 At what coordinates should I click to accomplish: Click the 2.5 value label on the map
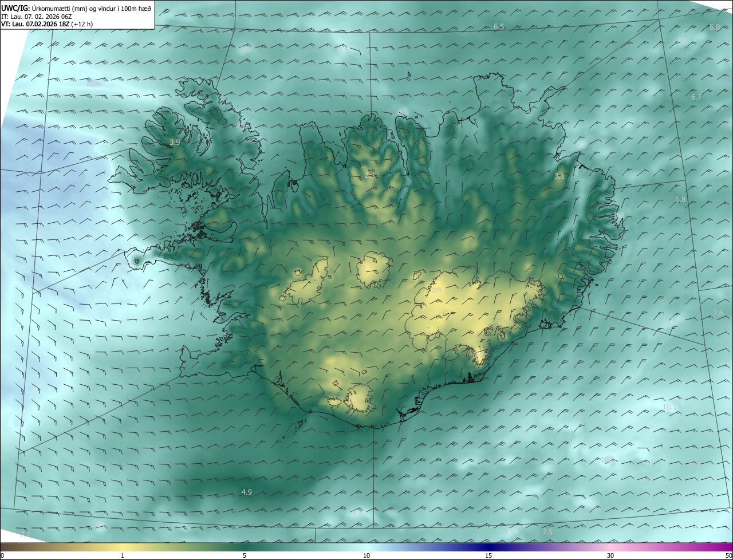[370, 176]
